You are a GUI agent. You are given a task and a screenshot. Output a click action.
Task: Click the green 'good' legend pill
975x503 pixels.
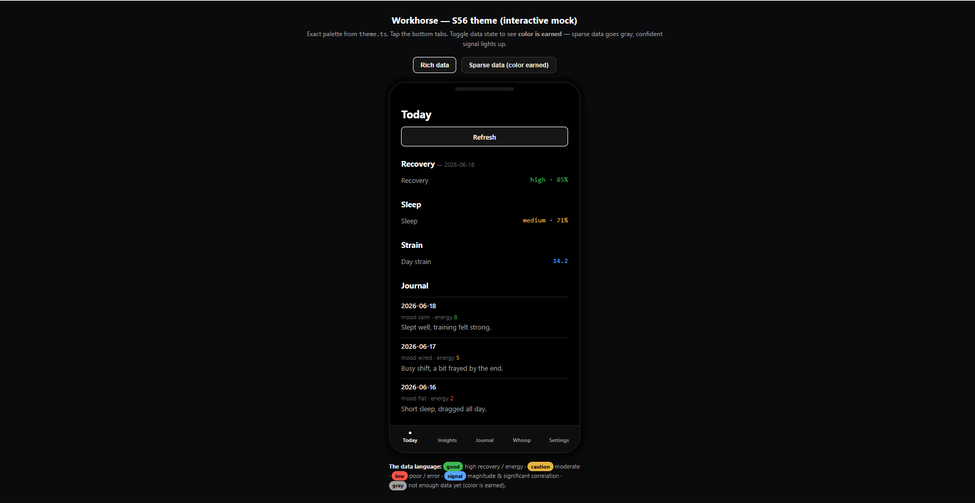click(453, 466)
